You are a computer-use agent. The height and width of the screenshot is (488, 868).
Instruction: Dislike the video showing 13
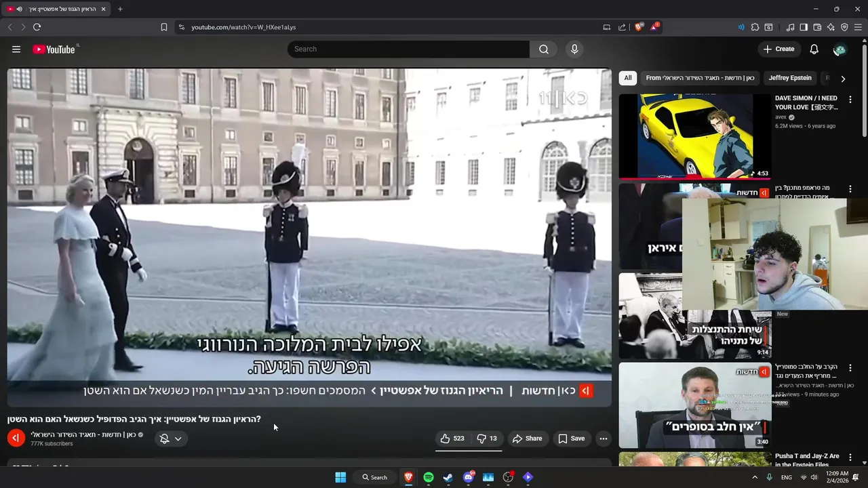coord(486,439)
